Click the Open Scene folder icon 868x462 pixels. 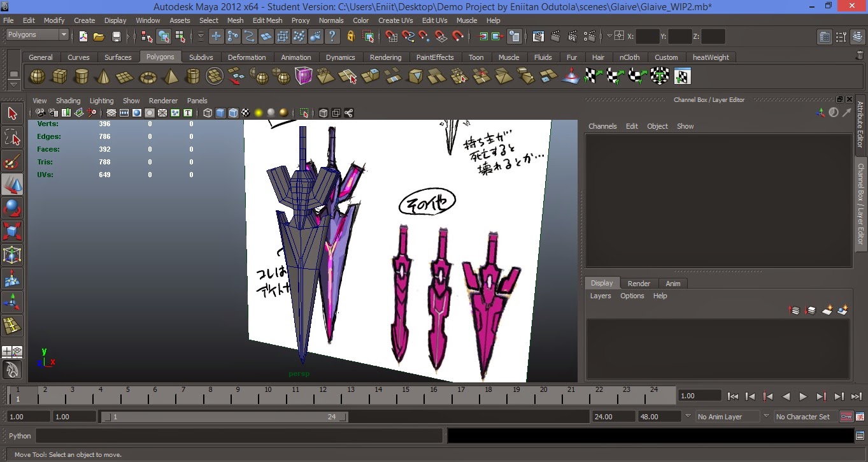coord(99,36)
